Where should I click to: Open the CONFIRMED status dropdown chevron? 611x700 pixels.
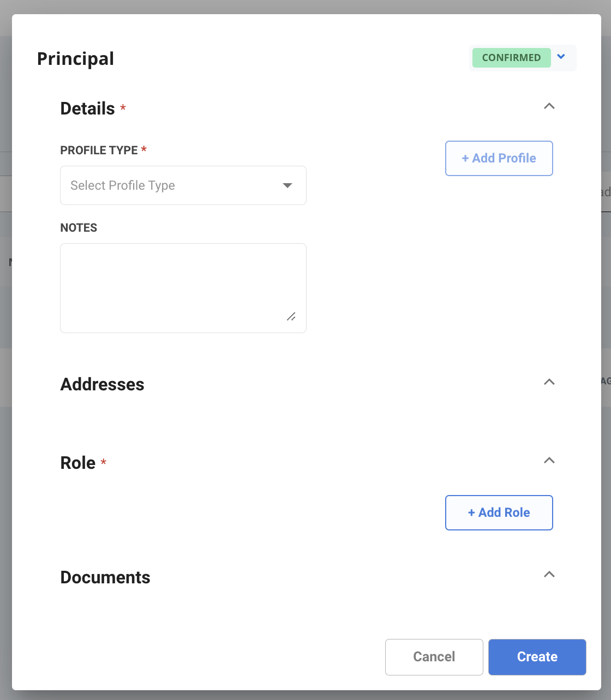[x=561, y=57]
